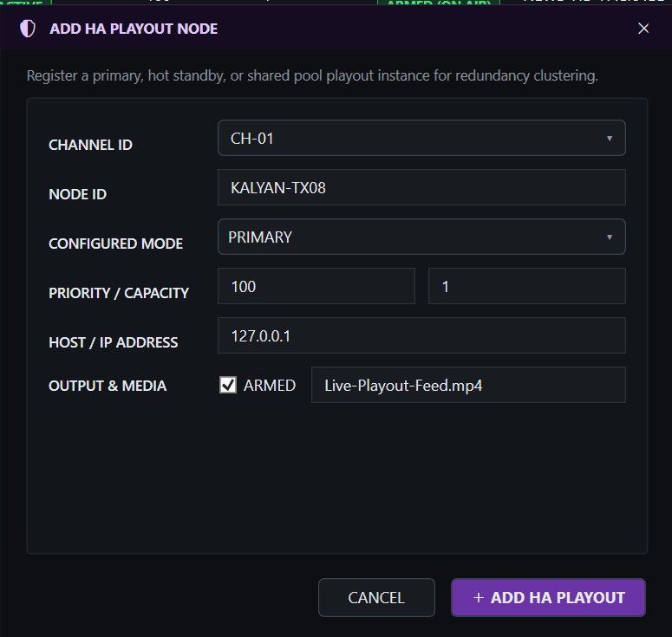
Task: Click the HOST / IP ADDRESS label
Action: 113,342
